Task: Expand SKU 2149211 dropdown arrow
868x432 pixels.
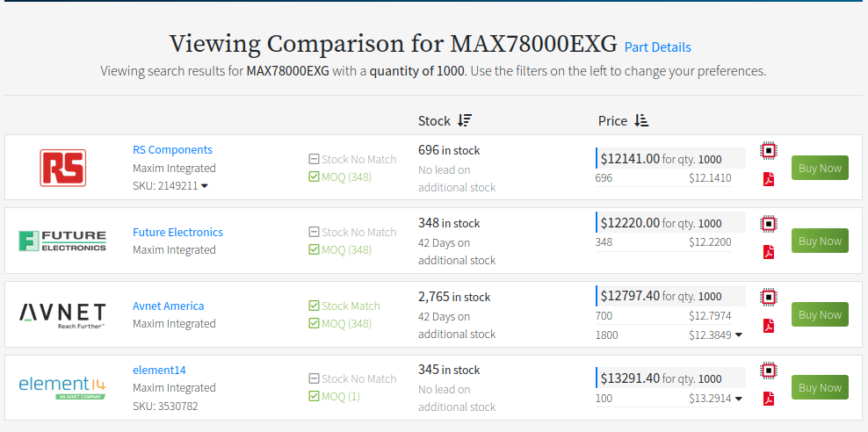Action: (x=205, y=186)
